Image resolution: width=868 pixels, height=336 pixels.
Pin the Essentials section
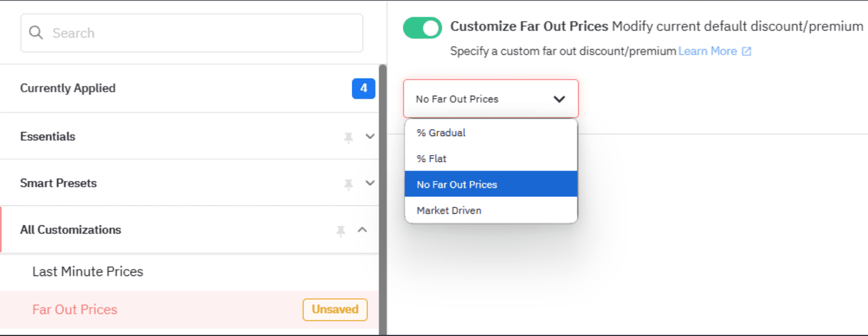point(349,137)
